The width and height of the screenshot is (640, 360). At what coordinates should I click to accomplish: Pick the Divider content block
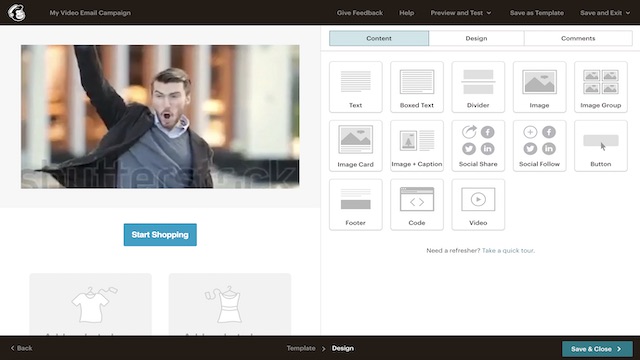478,87
